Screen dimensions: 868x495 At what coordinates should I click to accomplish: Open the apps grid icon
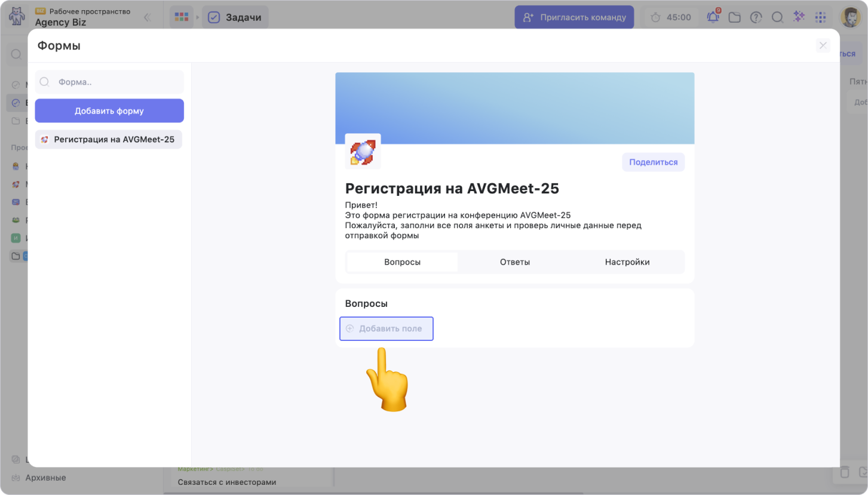tap(820, 17)
